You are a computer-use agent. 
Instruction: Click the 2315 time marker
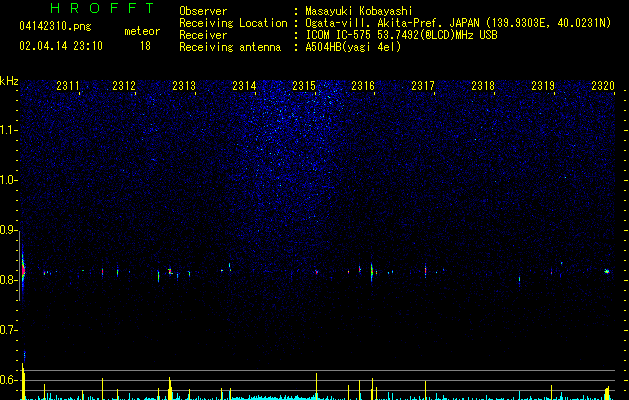[x=304, y=85]
